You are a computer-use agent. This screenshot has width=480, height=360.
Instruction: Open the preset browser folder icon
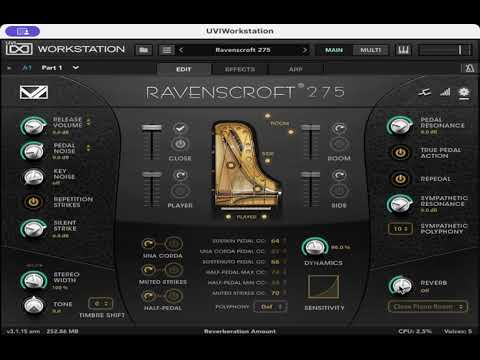144,50
